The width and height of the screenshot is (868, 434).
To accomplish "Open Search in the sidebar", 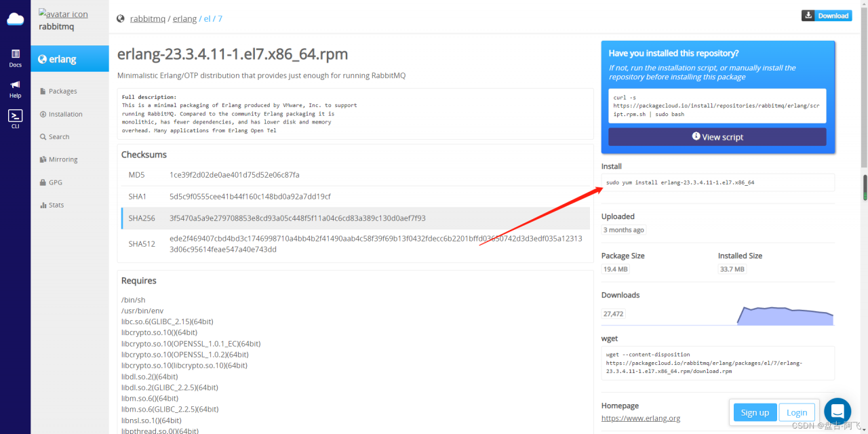I will pos(55,136).
